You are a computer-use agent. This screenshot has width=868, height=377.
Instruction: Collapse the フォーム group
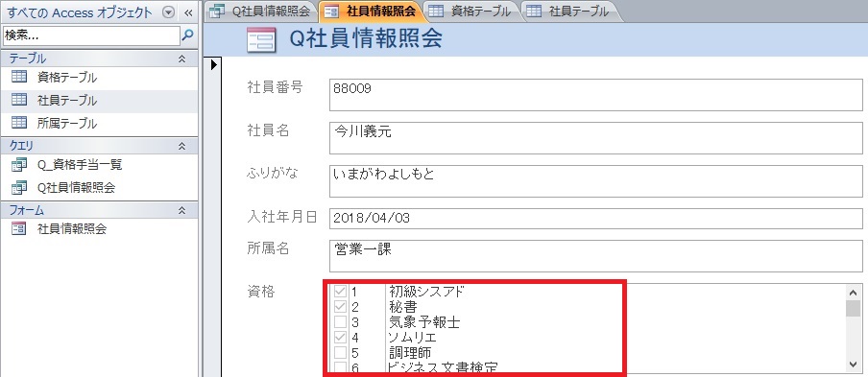181,210
